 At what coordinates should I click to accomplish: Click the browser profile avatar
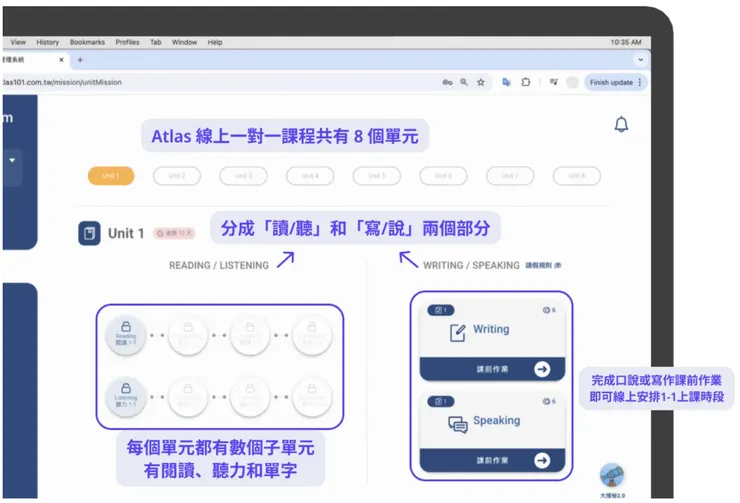tap(572, 82)
